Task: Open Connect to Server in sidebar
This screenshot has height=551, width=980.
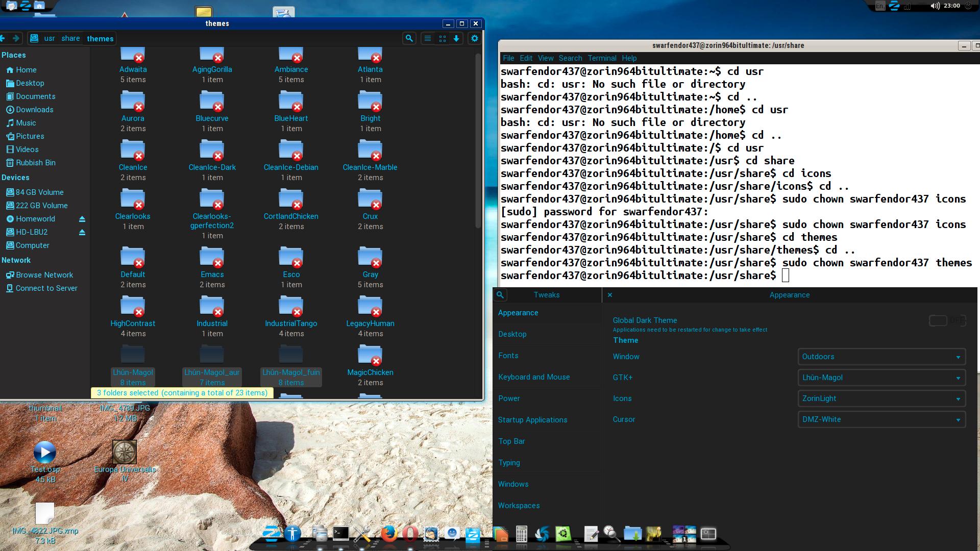Action: [46, 288]
